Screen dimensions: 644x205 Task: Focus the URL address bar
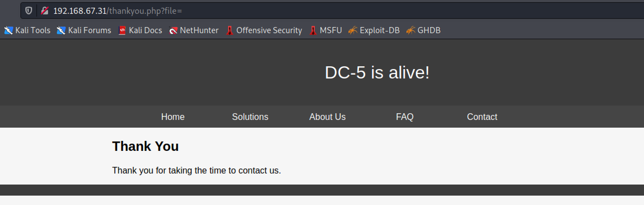pyautogui.click(x=331, y=11)
